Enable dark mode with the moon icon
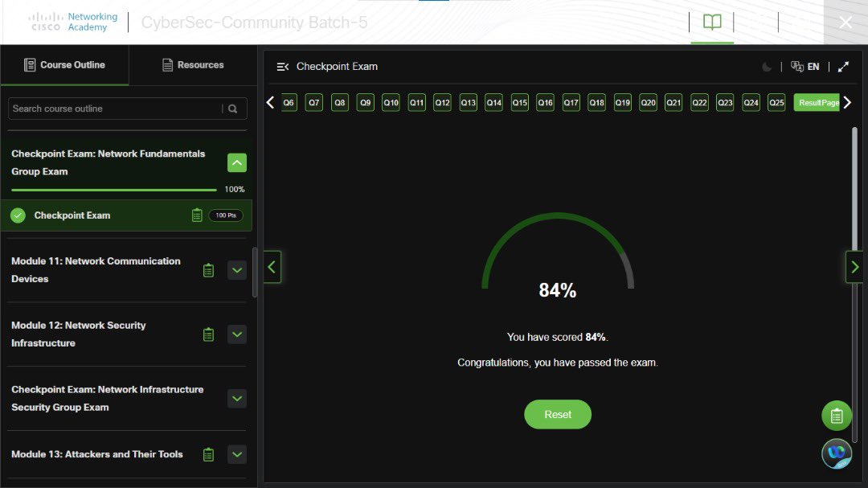Image resolution: width=868 pixels, height=488 pixels. tap(766, 67)
